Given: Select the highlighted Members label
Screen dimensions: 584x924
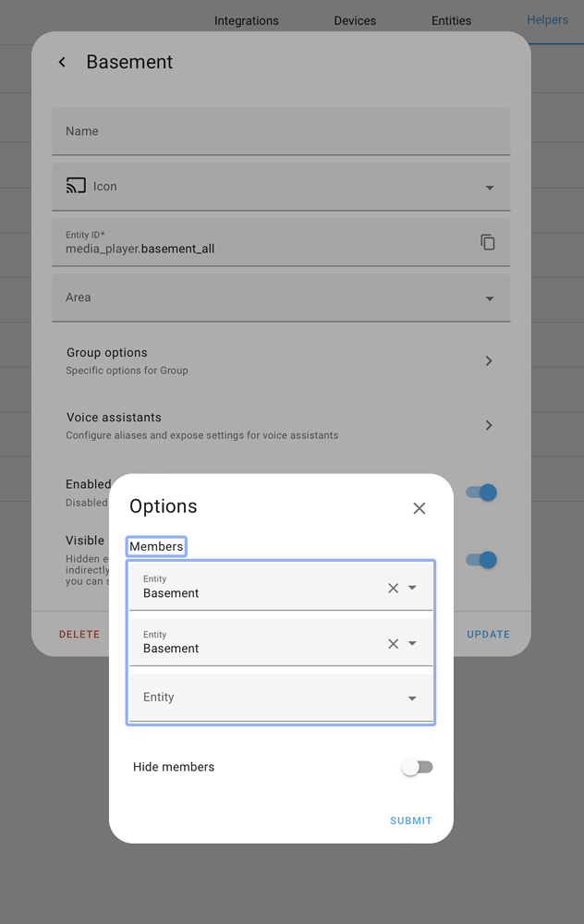Looking at the screenshot, I should pos(155,546).
